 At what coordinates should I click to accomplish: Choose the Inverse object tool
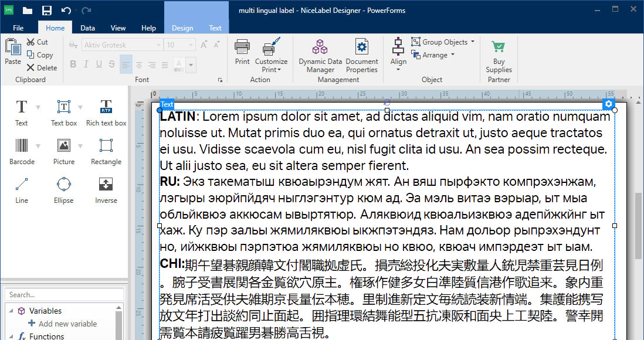pyautogui.click(x=106, y=190)
